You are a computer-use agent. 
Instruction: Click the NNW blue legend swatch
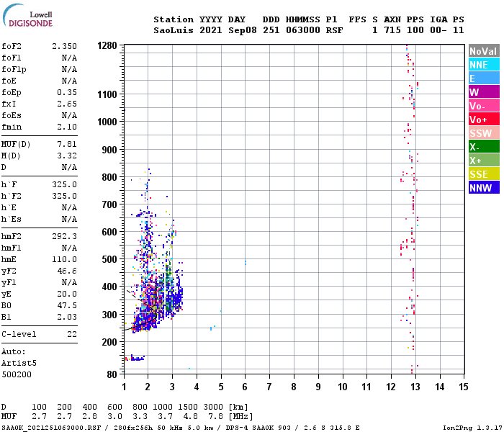point(484,187)
